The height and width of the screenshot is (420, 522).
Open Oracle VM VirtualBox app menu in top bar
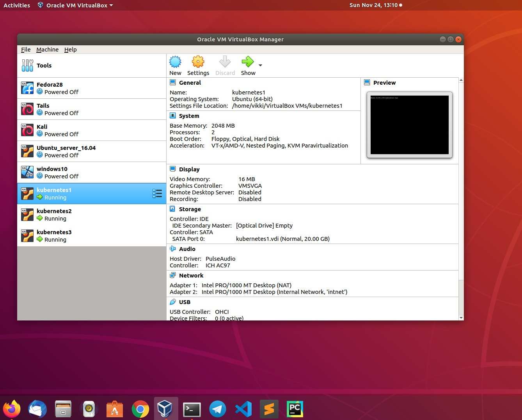point(75,5)
